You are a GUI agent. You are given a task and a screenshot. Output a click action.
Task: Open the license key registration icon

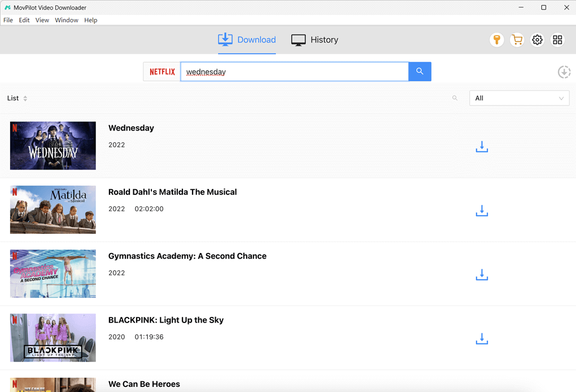[x=496, y=40]
